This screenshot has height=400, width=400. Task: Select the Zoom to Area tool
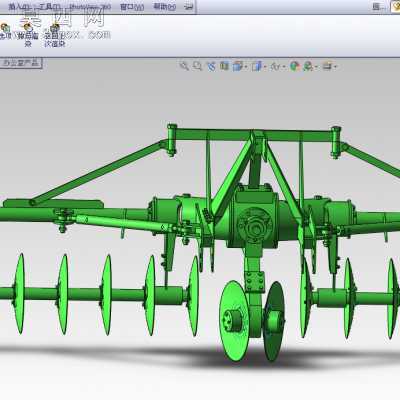coord(197,66)
